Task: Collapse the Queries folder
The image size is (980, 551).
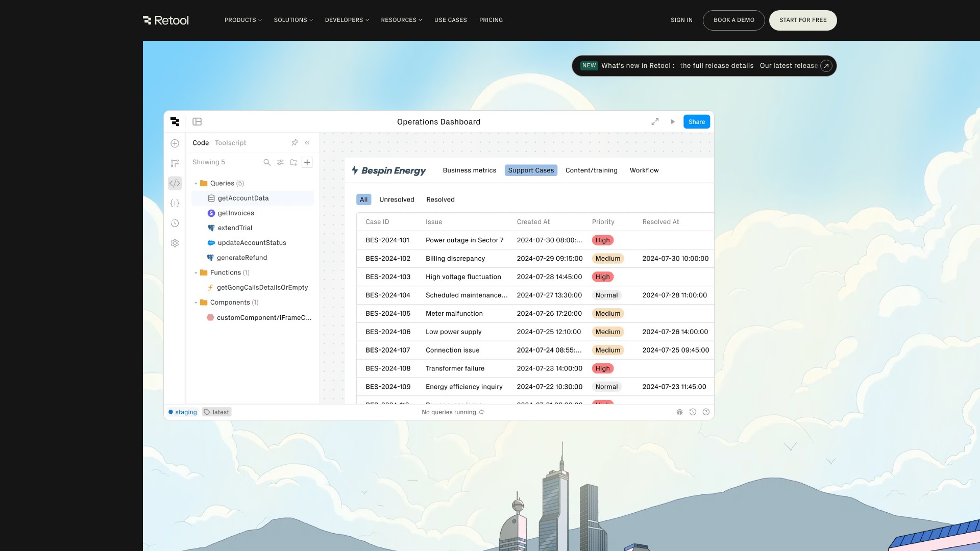Action: click(x=195, y=183)
